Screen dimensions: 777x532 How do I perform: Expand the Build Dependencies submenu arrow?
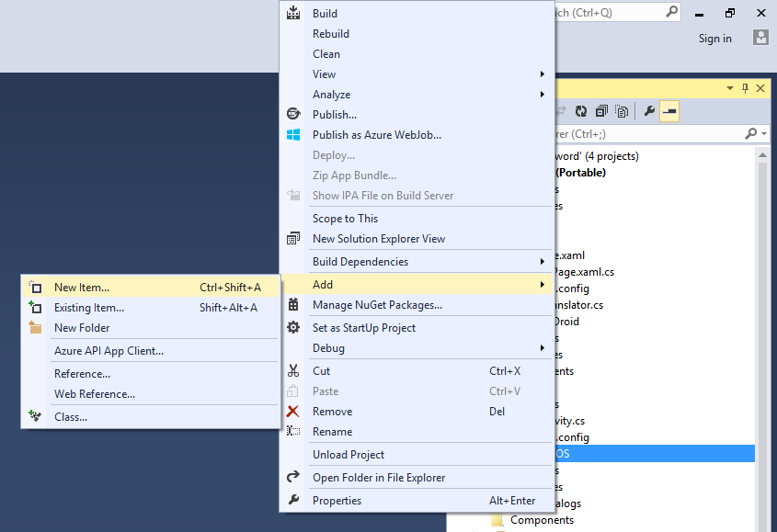(543, 262)
